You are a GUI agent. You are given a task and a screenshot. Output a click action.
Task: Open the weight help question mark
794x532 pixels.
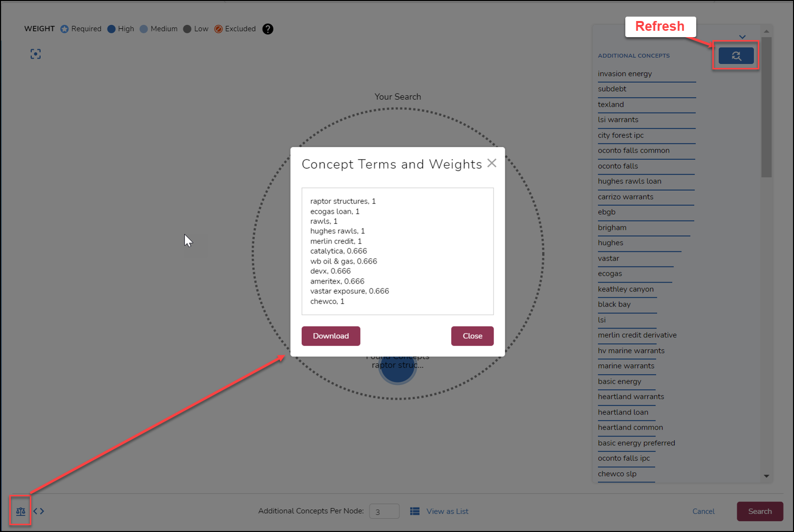[x=268, y=29]
